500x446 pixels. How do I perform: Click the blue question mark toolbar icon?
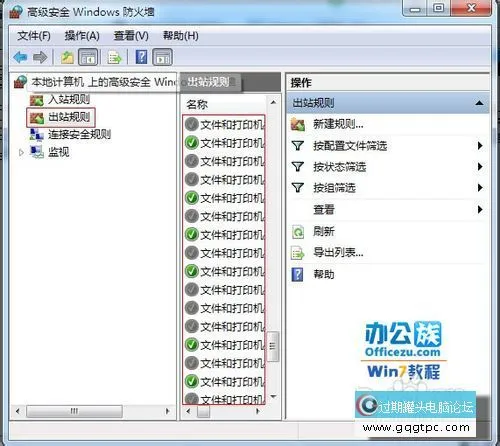[x=141, y=57]
